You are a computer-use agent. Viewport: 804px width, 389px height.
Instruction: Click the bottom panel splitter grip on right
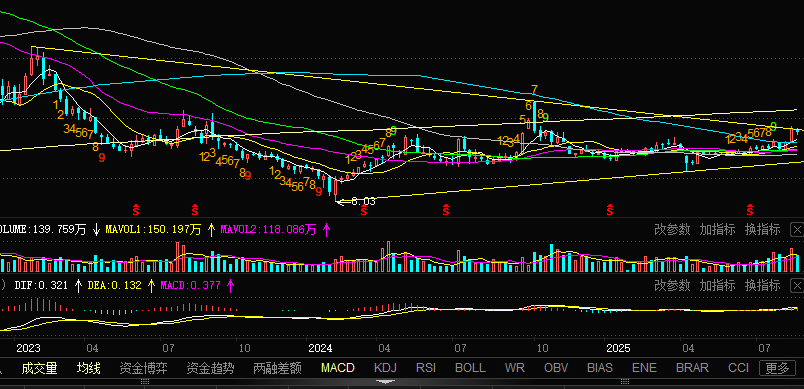click(x=625, y=381)
